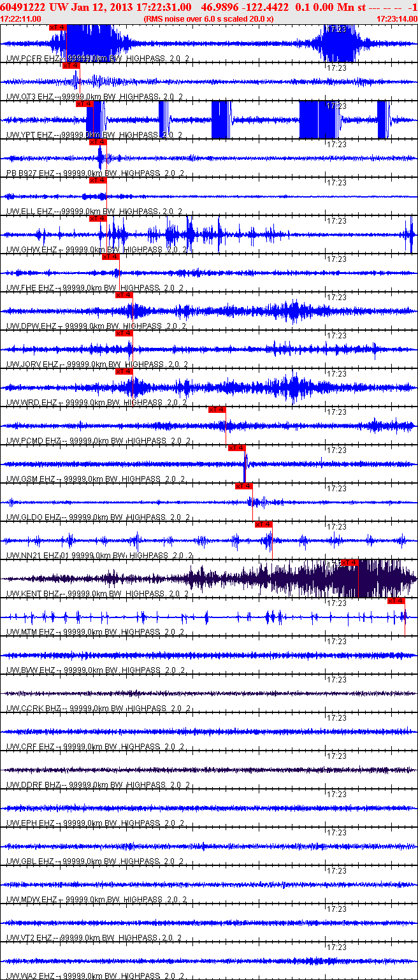Click the 17:23 tick label on UW.JORV trace
Image resolution: width=418 pixels, height=980 pixels.
(x=336, y=335)
